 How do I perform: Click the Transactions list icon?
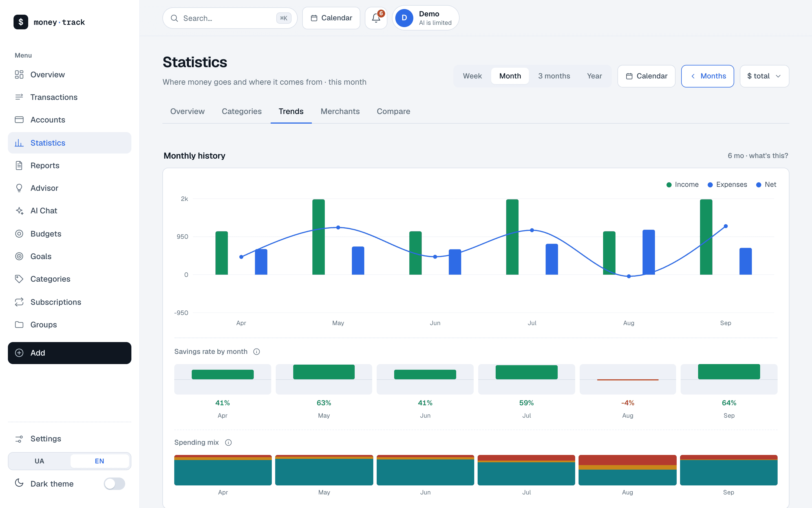[x=19, y=97]
